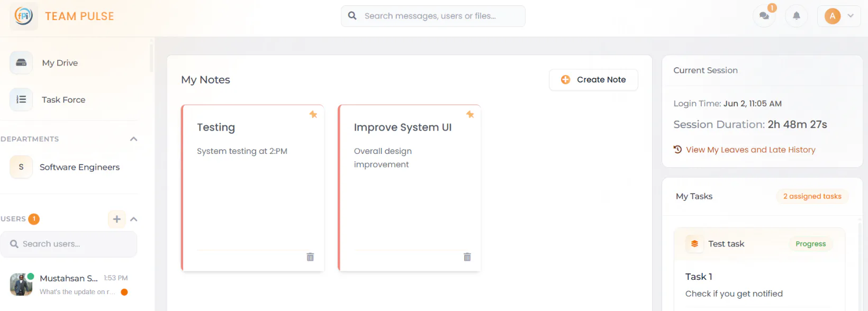Click the Users count badge
Screen dimensions: 868x311
coord(34,219)
